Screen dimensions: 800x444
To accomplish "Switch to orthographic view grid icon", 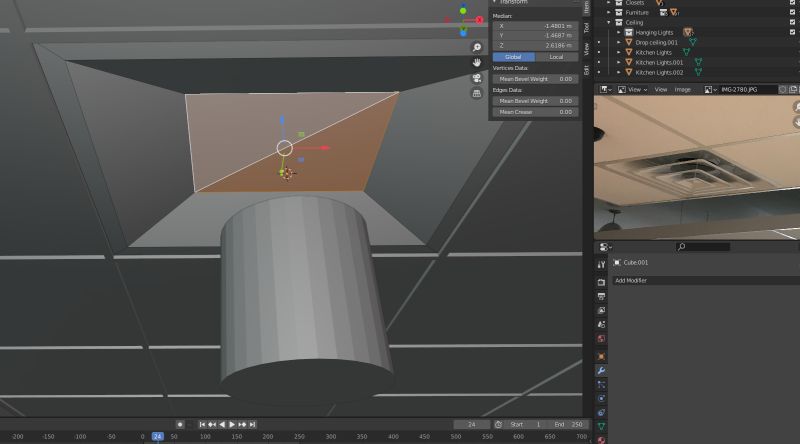I will click(477, 93).
